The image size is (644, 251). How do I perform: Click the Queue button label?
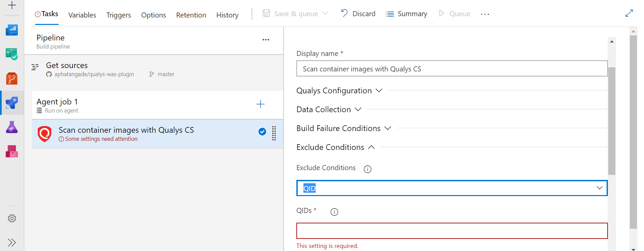(x=460, y=14)
